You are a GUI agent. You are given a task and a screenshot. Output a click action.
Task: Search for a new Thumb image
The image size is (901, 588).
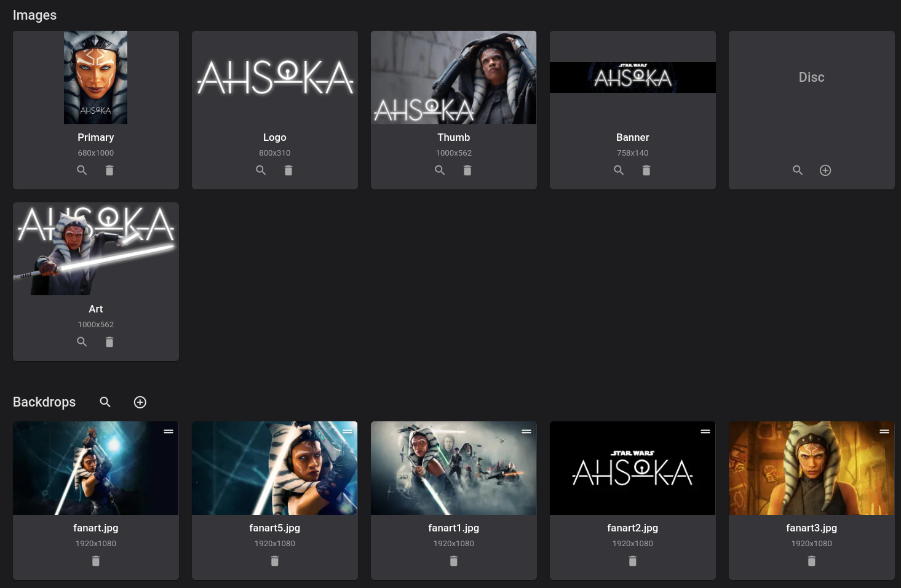point(440,170)
